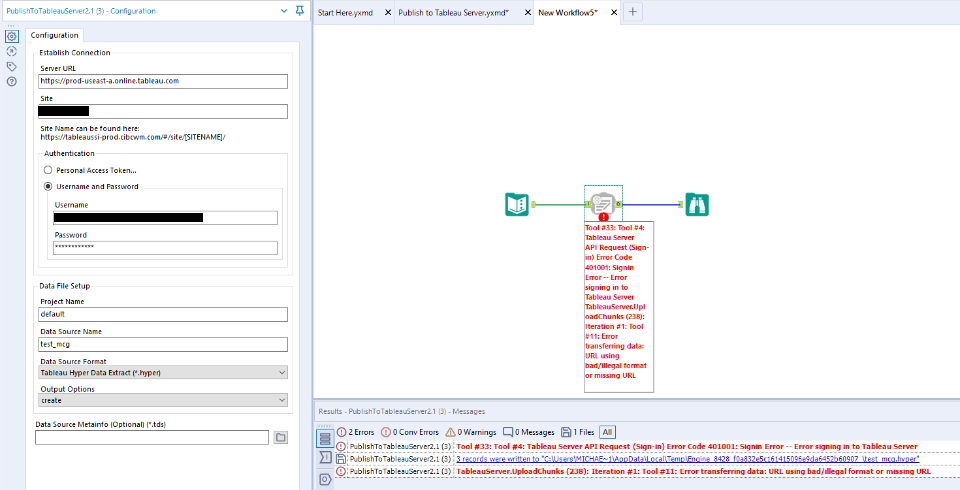
Task: Click the Project Name field
Action: click(x=163, y=314)
